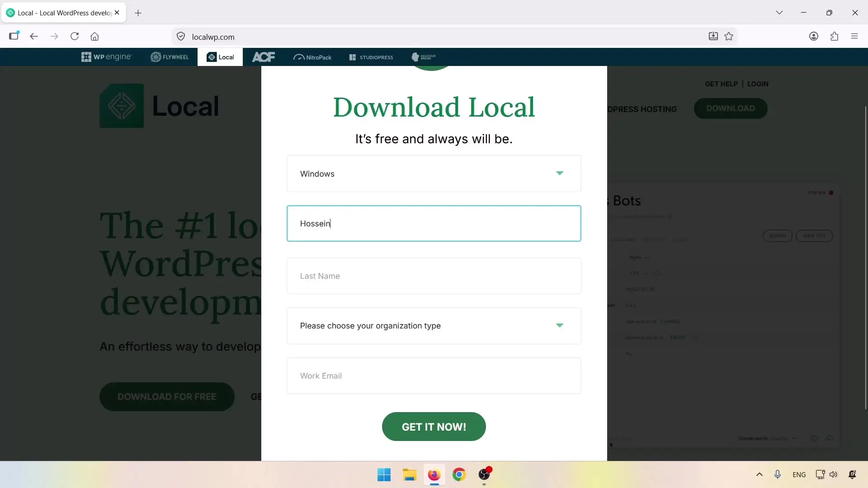Close the Local WordPress tab
This screenshot has width=868, height=488.
coord(117,13)
